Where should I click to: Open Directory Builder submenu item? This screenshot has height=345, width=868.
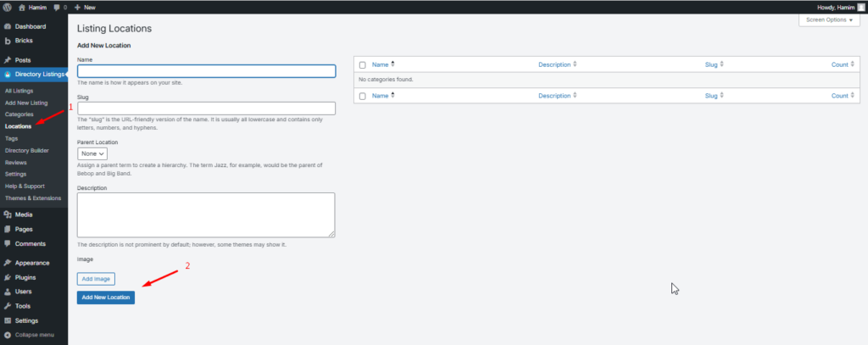[26, 150]
